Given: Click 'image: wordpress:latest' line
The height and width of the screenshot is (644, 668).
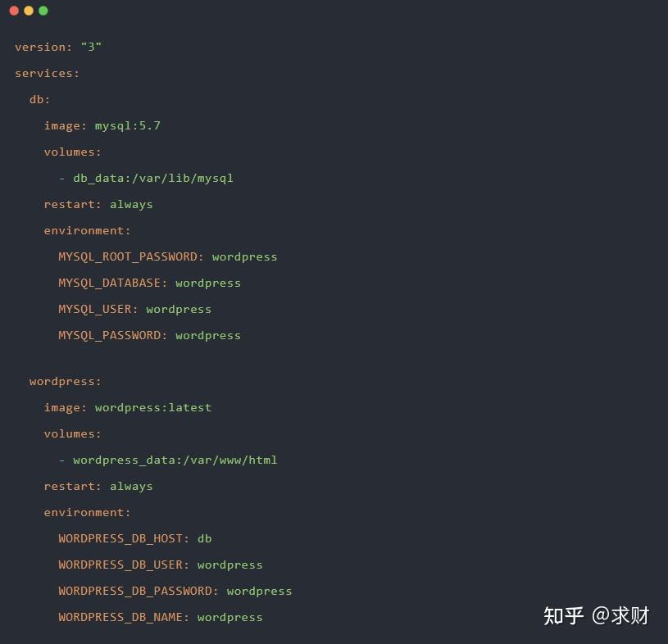Looking at the screenshot, I should coord(128,408).
